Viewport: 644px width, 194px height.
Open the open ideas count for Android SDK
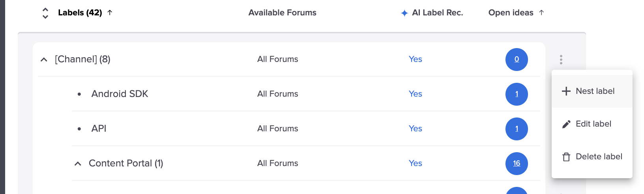517,94
